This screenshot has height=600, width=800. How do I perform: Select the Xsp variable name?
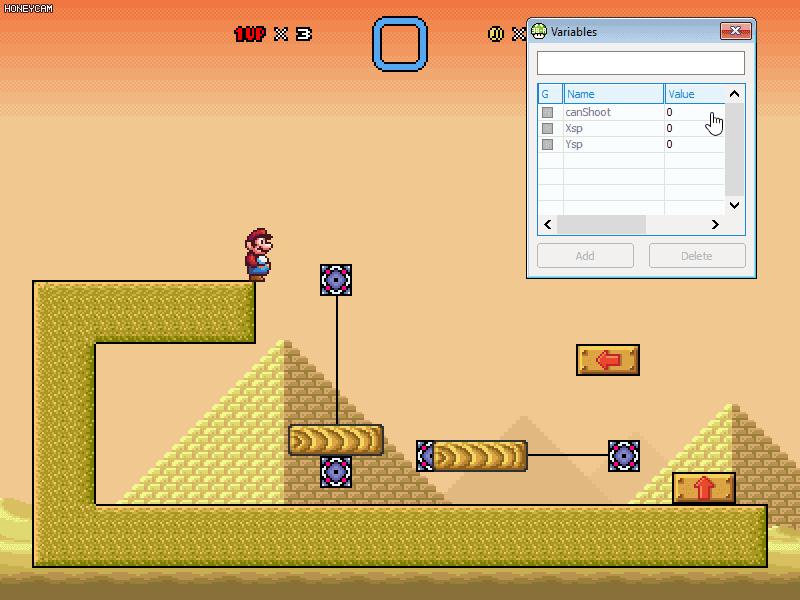(x=574, y=128)
